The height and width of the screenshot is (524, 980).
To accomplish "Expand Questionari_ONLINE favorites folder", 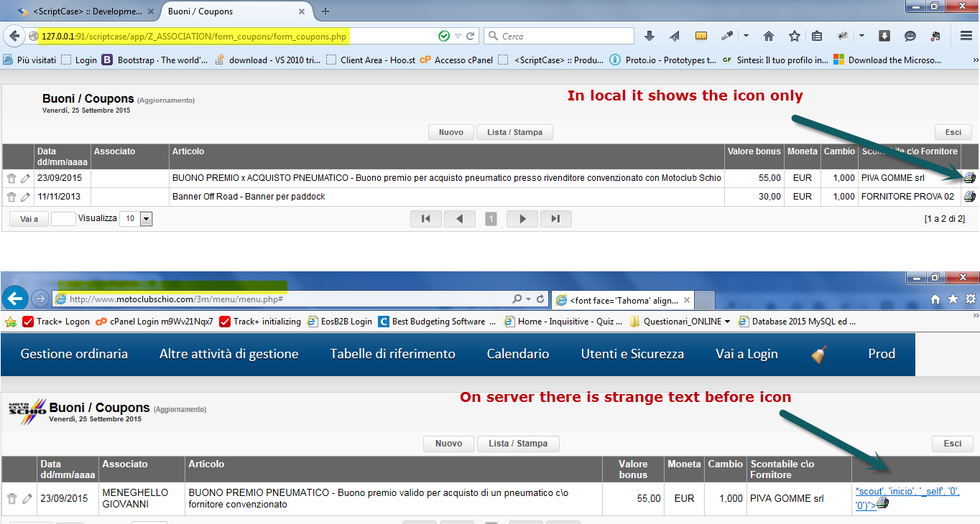I will pos(727,322).
